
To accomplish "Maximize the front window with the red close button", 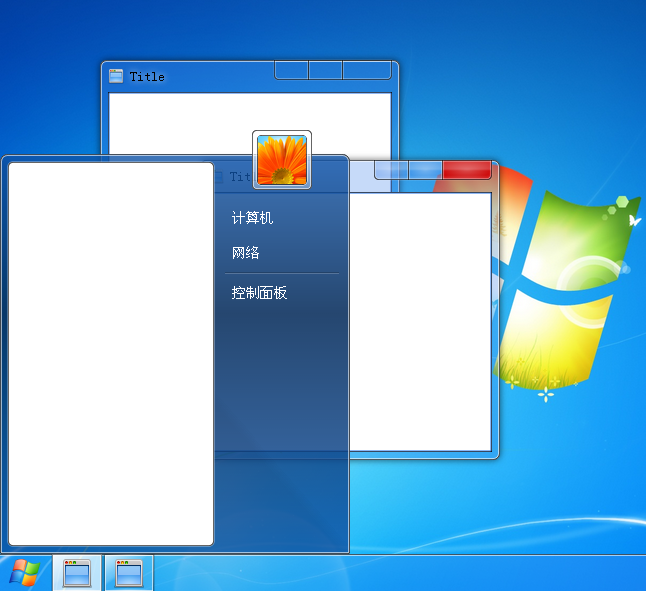I will click(426, 170).
